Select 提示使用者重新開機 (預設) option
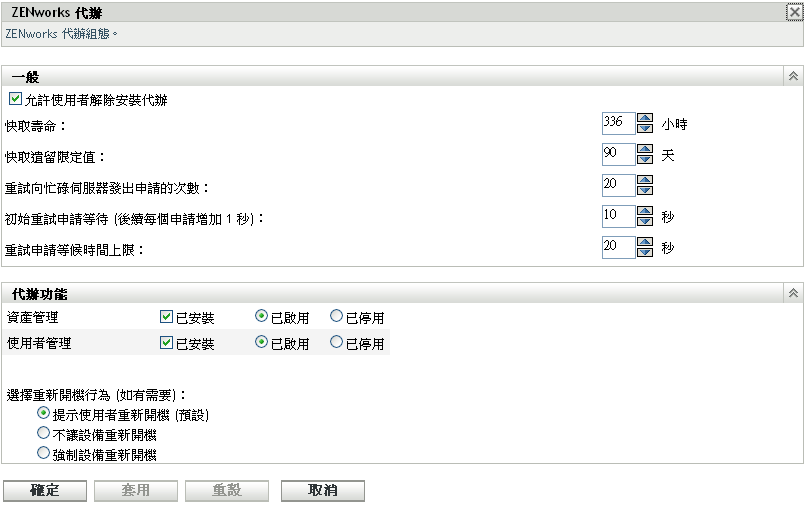 tap(44, 413)
